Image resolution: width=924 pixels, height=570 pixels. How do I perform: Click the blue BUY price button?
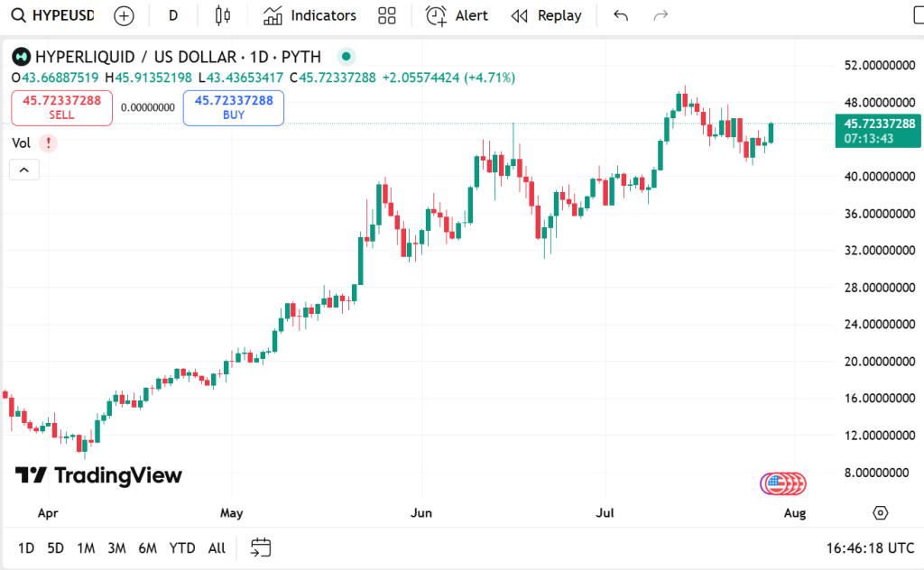(234, 107)
